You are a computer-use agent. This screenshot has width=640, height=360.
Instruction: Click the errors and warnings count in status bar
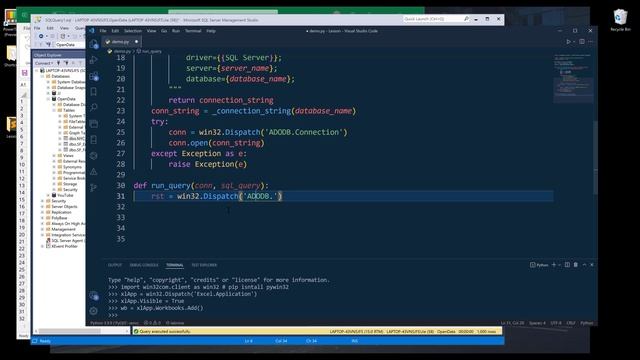coord(152,323)
